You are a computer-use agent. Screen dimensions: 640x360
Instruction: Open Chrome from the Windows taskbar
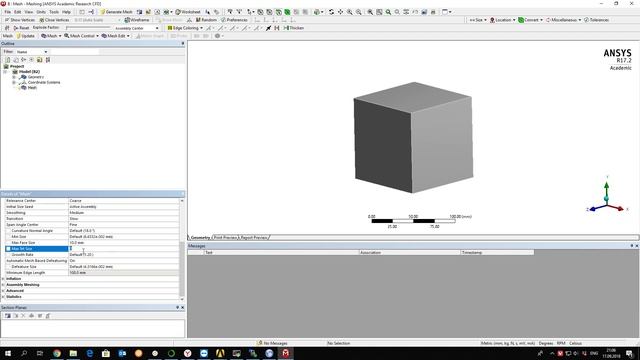coord(57,353)
